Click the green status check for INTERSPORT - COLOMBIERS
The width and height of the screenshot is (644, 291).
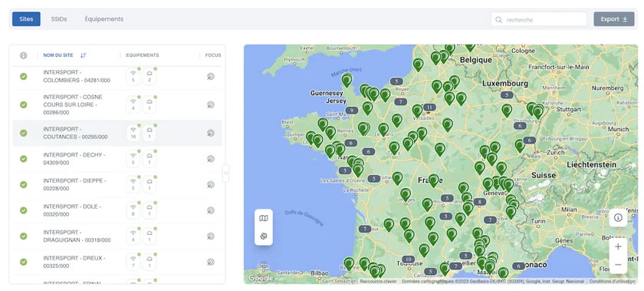[x=24, y=76]
